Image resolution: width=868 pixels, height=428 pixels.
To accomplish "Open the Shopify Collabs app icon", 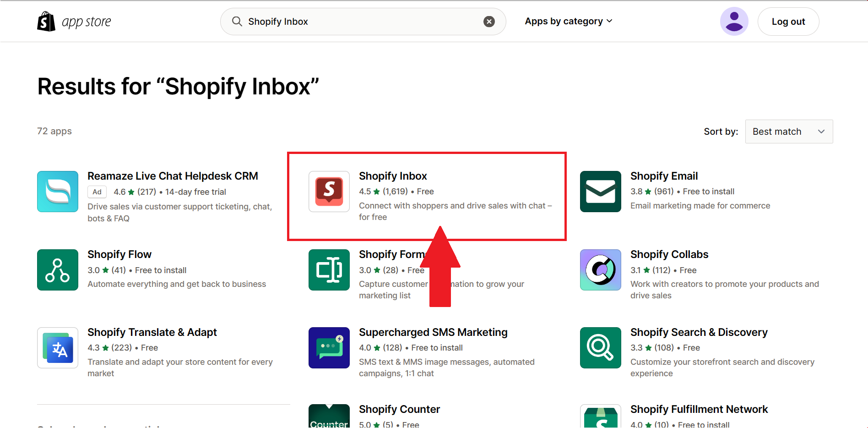I will tap(601, 270).
